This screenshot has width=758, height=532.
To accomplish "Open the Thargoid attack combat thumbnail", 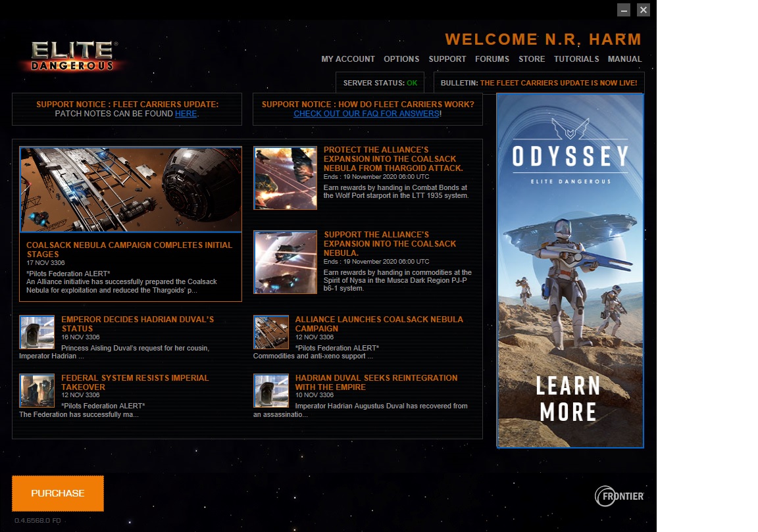I will [285, 178].
